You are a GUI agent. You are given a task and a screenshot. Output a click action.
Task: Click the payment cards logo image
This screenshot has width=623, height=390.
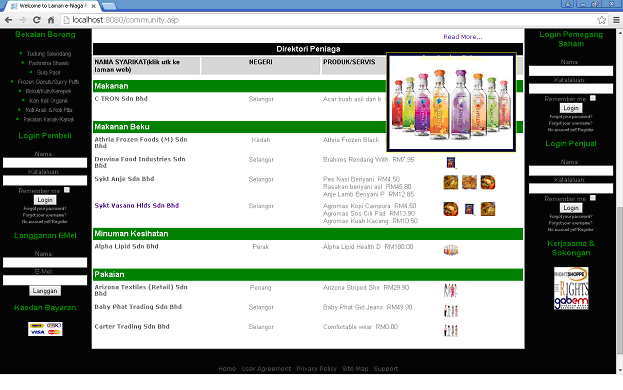point(45,329)
